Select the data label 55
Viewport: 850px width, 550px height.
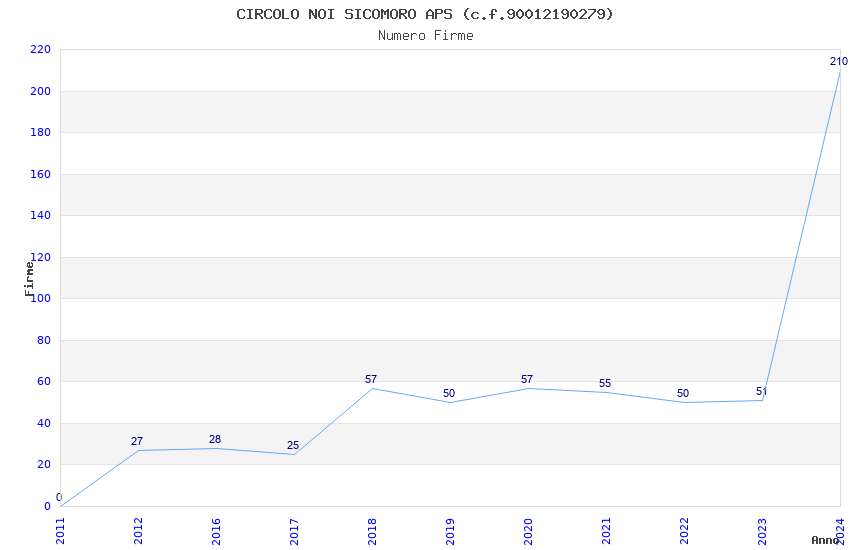click(605, 383)
